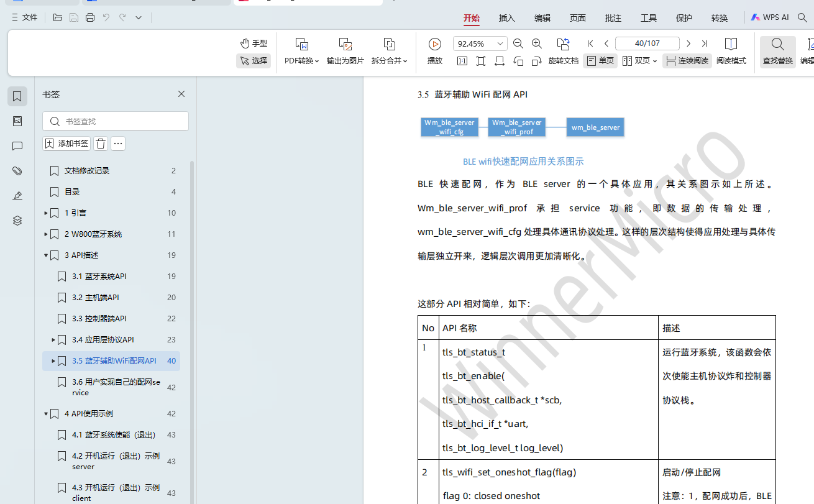The width and height of the screenshot is (814, 504).
Task: Open WPS AI assistant
Action: point(770,17)
